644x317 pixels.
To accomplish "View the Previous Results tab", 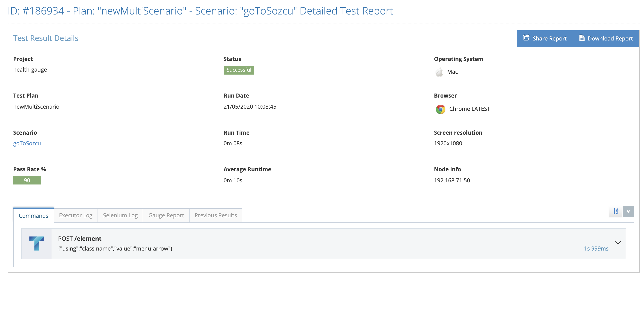I will coord(216,215).
